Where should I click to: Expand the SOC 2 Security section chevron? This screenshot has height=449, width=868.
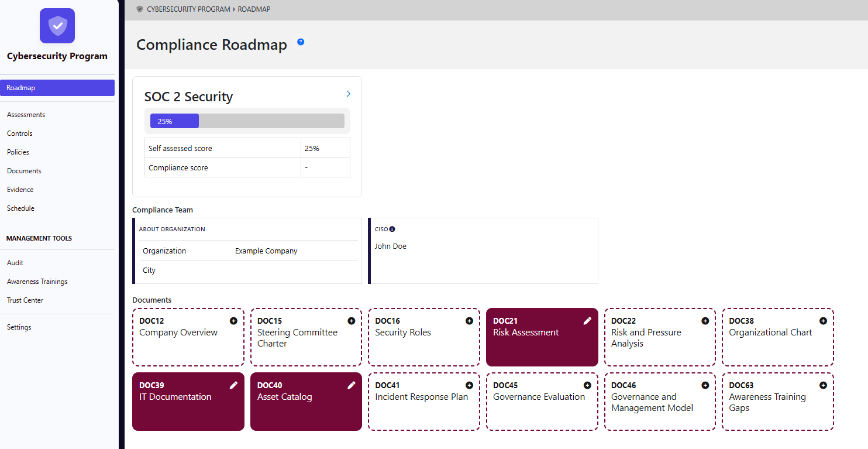348,94
